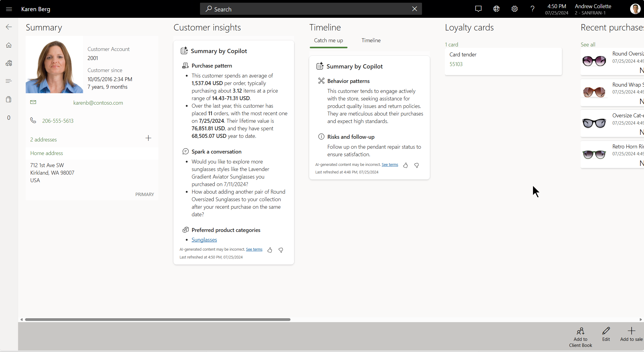Click the back arrow navigation button
The height and width of the screenshot is (352, 644).
(x=9, y=27)
